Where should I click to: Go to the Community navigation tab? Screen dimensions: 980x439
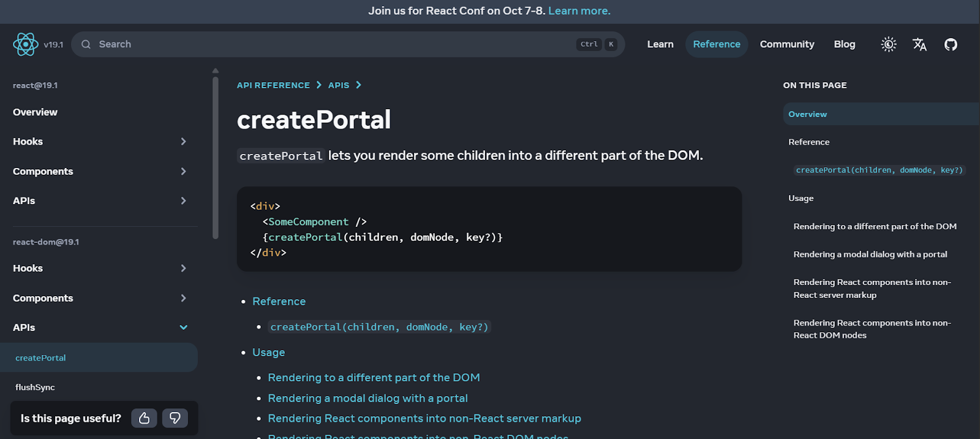coord(786,44)
